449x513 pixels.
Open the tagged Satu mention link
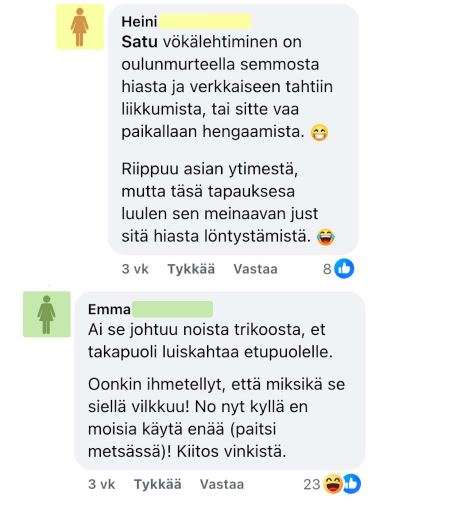(139, 42)
